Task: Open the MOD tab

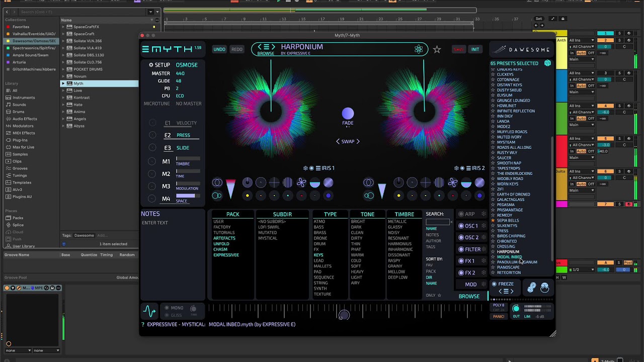Action: (x=471, y=284)
